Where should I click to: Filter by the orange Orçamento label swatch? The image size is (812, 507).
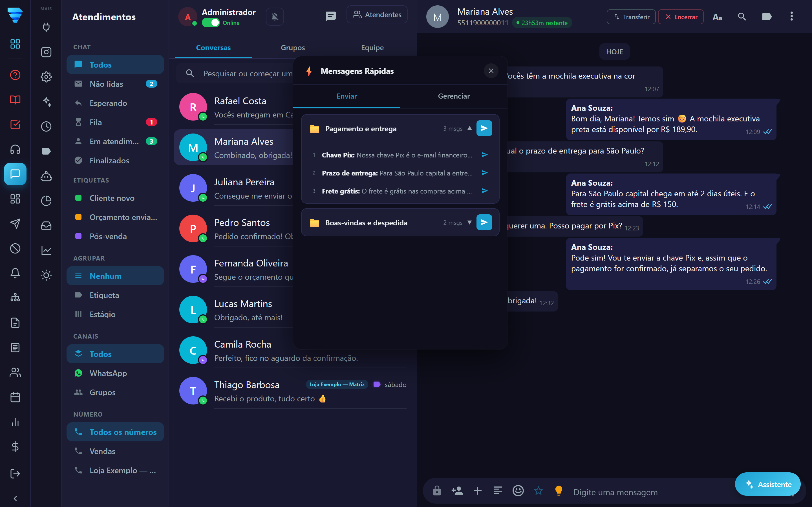click(x=78, y=217)
